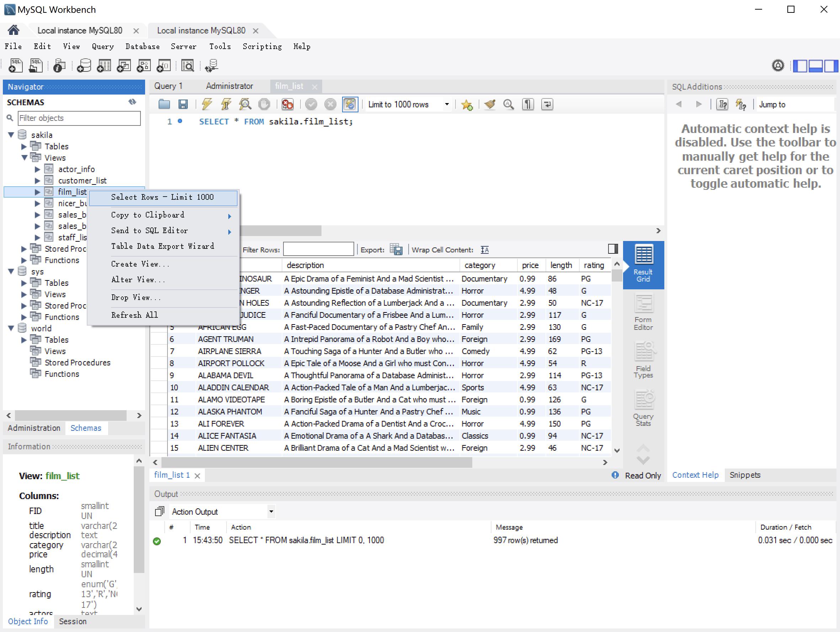Open the Limit to 1000 rows dropdown
Image resolution: width=840 pixels, height=632 pixels.
[x=447, y=105]
